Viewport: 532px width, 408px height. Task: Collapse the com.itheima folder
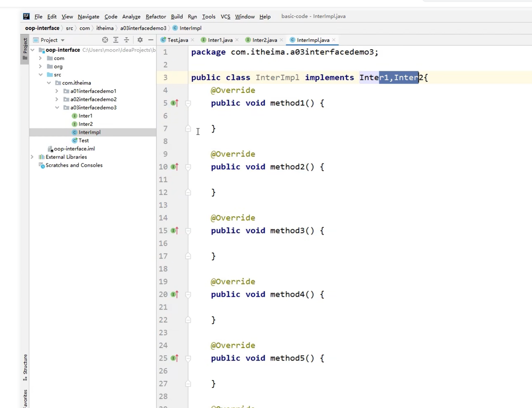click(49, 83)
